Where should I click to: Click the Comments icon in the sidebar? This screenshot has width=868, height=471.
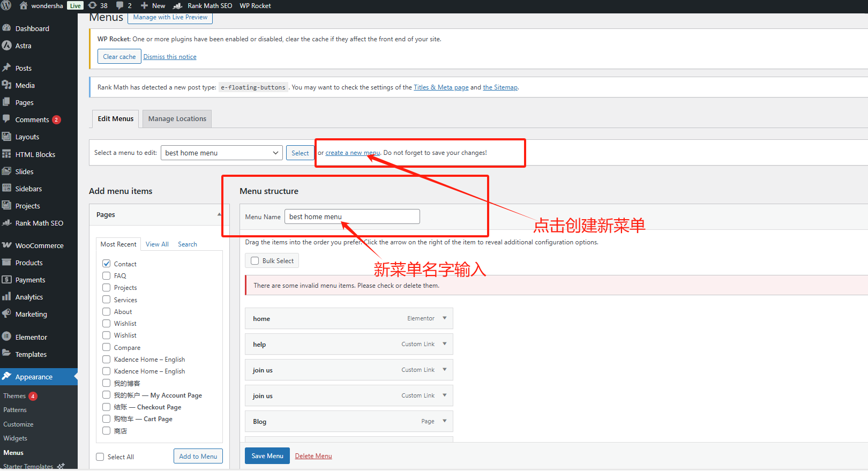point(6,119)
